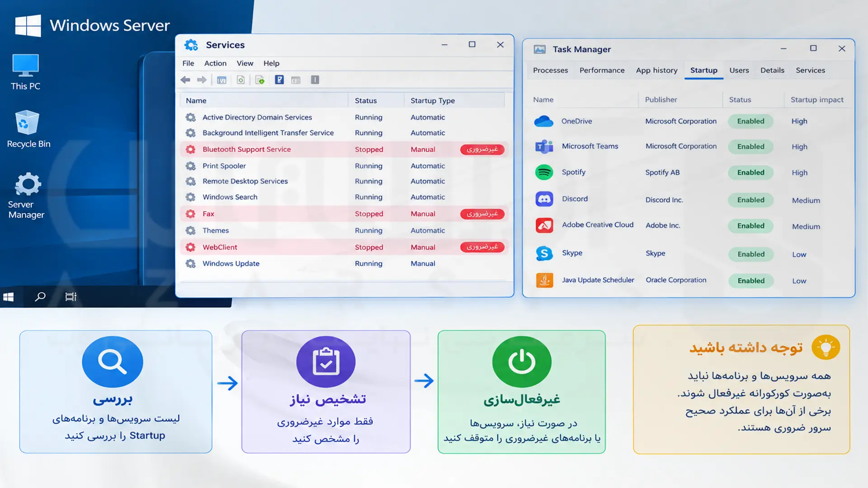Select the Skype icon in Startup list
868x488 pixels.
544,253
